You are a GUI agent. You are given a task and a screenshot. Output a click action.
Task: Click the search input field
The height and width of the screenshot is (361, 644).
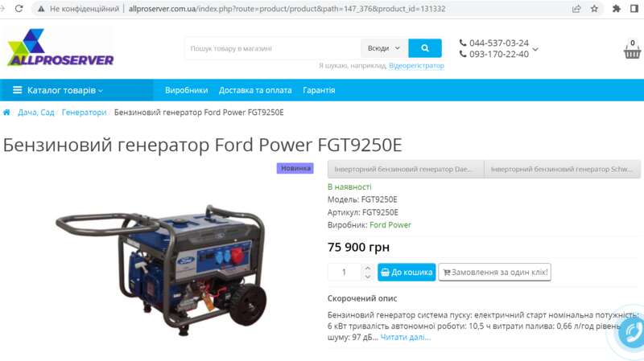tap(273, 48)
